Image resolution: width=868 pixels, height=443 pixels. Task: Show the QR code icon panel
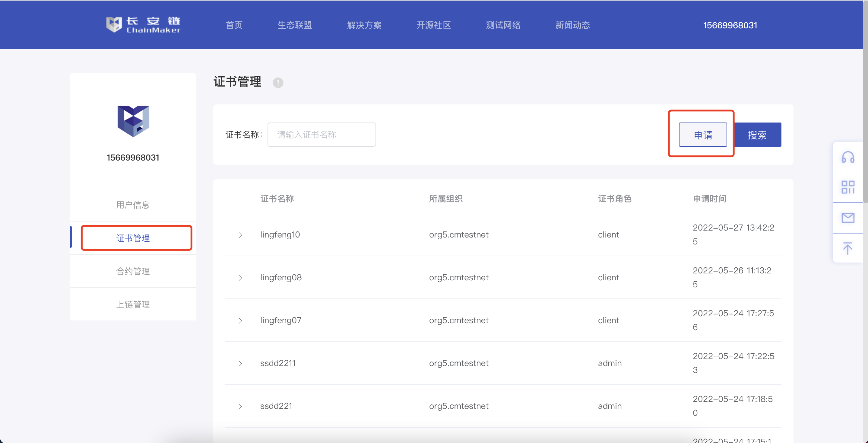coord(848,187)
